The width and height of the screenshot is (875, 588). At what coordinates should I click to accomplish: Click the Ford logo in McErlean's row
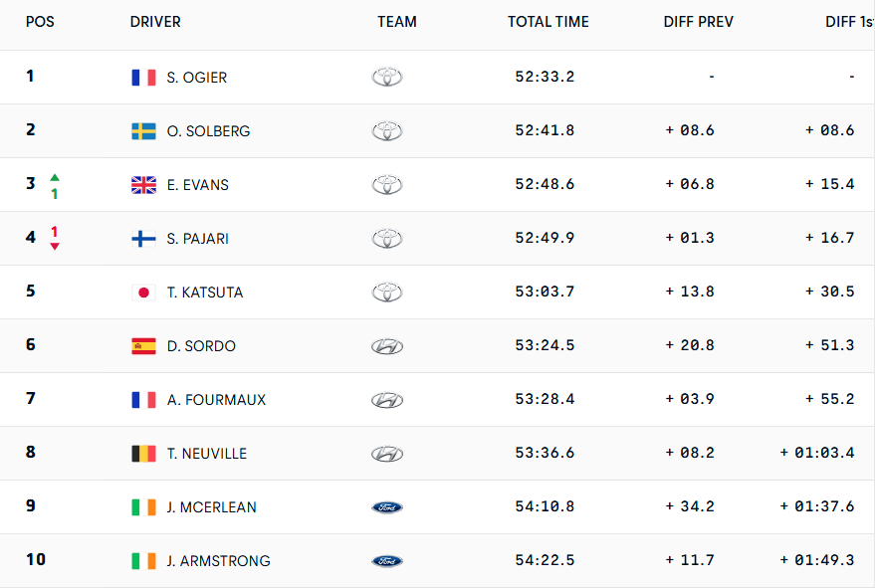(387, 507)
